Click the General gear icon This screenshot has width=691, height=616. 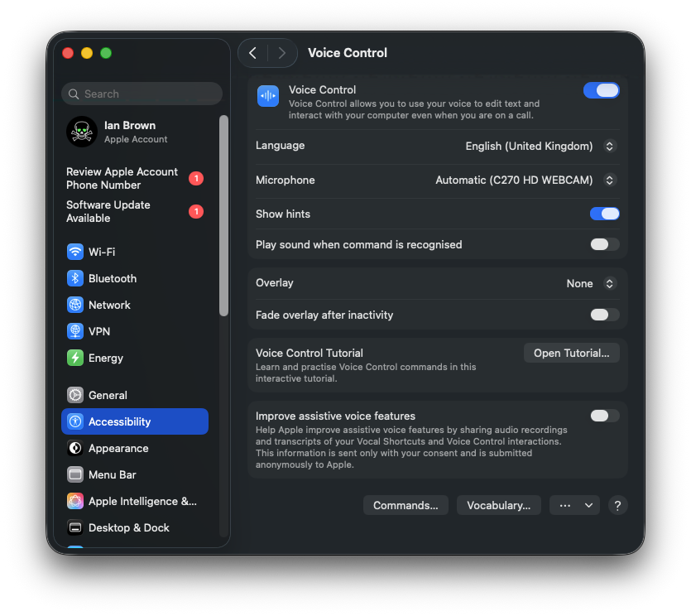(x=75, y=395)
